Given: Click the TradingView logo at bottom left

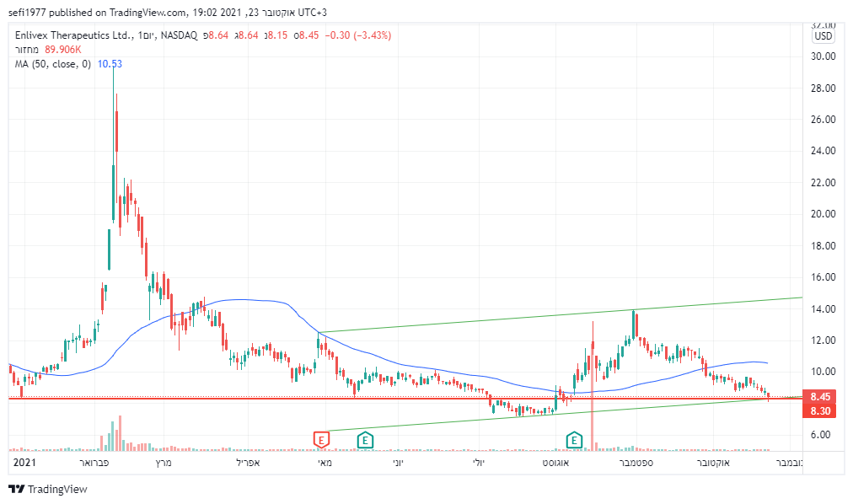Looking at the screenshot, I should (48, 490).
